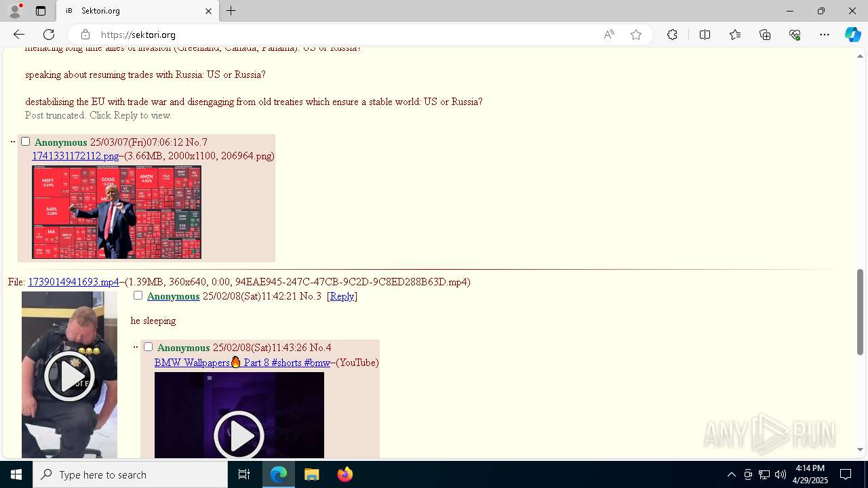The height and width of the screenshot is (488, 868).
Task: Open file link 1739014941693.mp4
Action: 73,282
